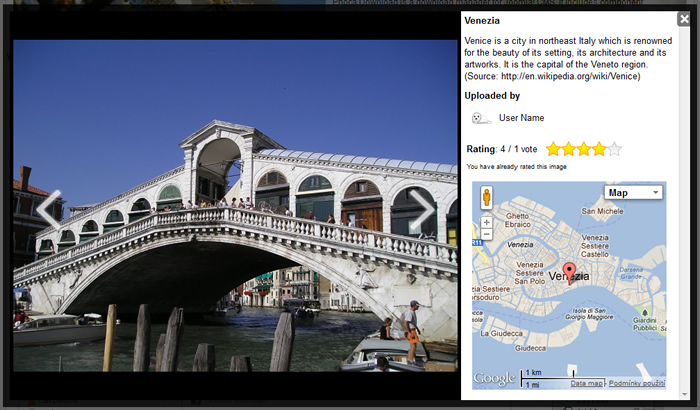Viewport: 700px width, 410px height.
Task: Click the Ghetto Ebraico map label
Action: tap(517, 220)
